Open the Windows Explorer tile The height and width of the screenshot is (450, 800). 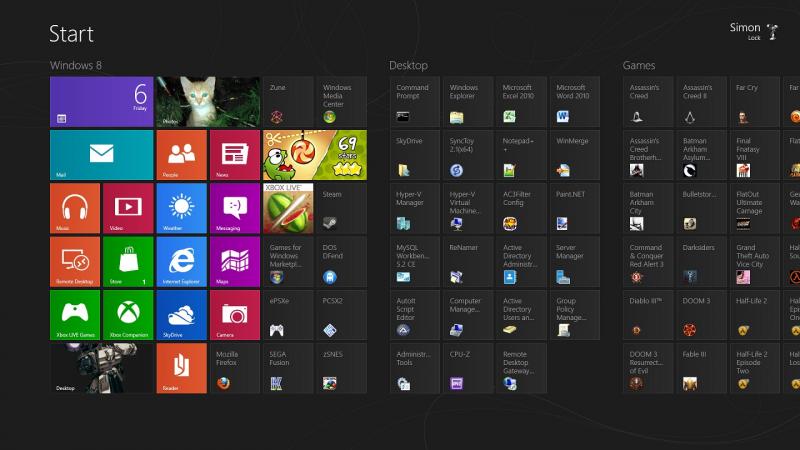pyautogui.click(x=468, y=102)
